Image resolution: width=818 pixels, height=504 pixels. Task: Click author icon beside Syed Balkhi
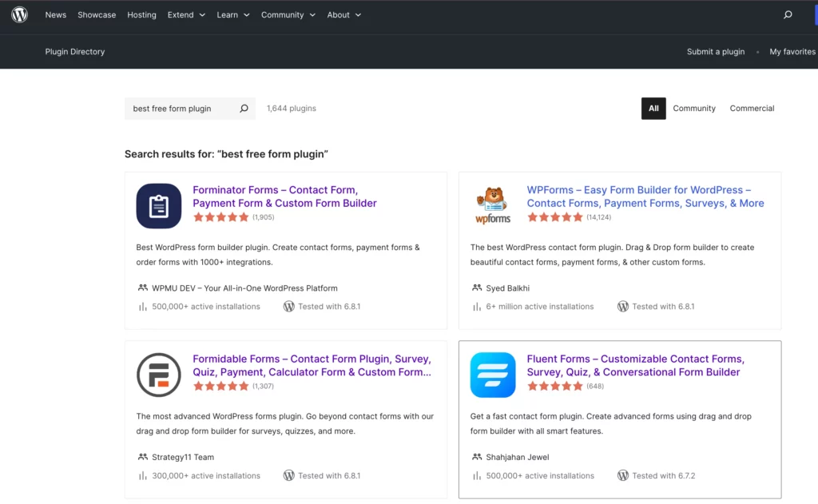coord(476,288)
